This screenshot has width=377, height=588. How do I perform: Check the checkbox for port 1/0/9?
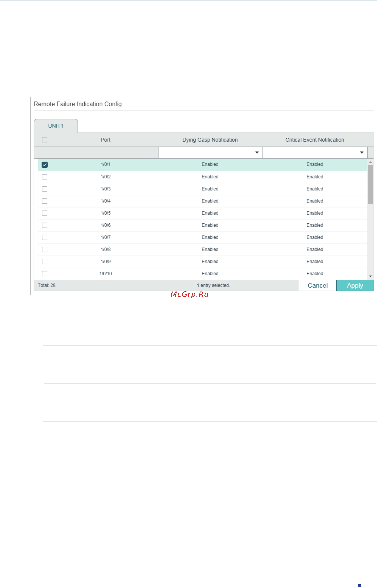click(45, 262)
